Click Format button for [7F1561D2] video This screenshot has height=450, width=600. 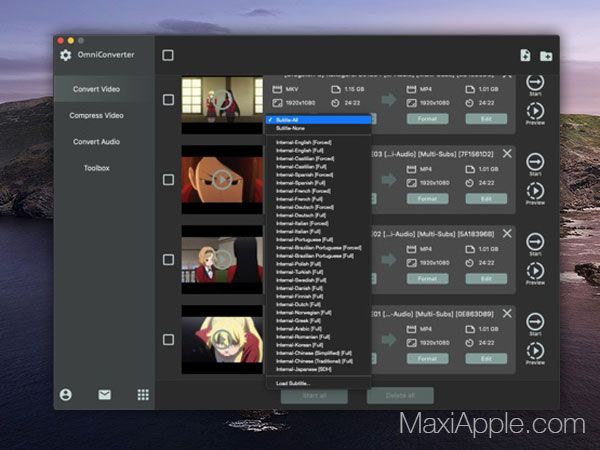427,199
